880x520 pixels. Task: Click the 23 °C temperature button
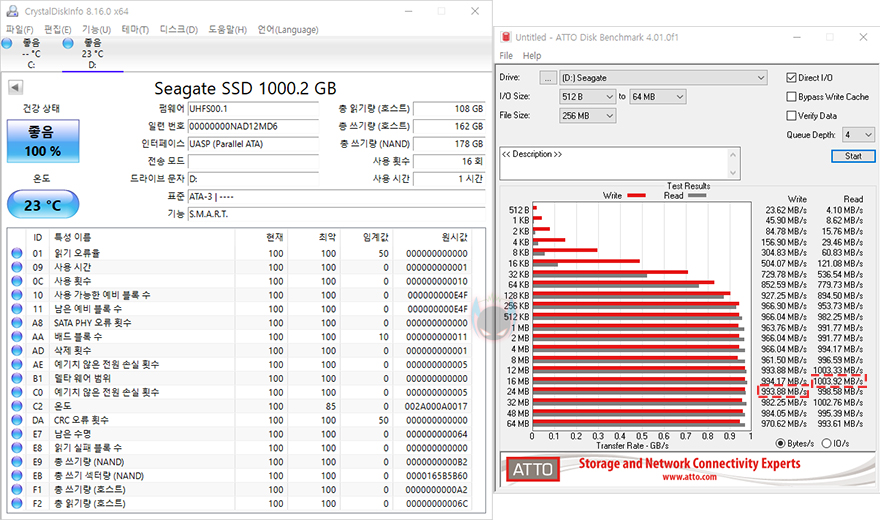tap(43, 205)
